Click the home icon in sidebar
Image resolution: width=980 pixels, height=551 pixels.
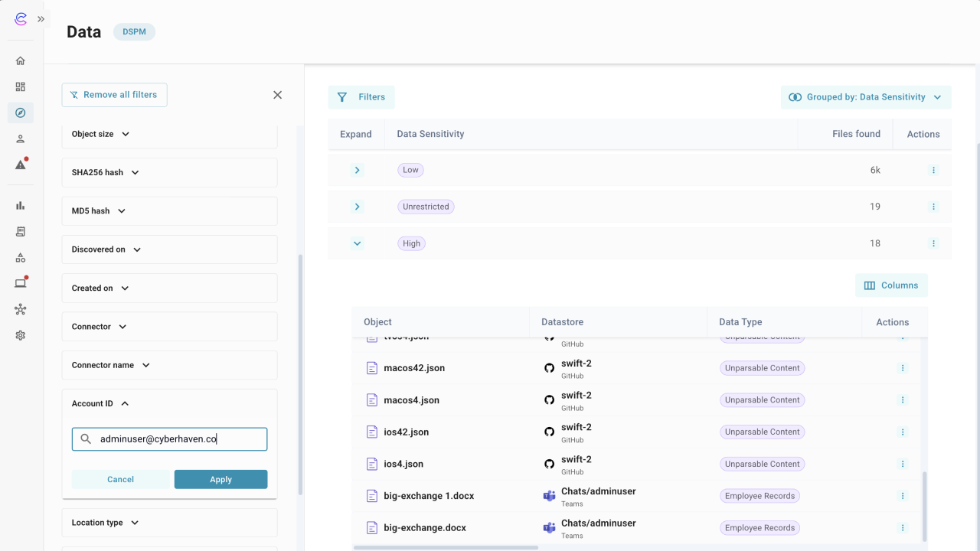pos(21,61)
